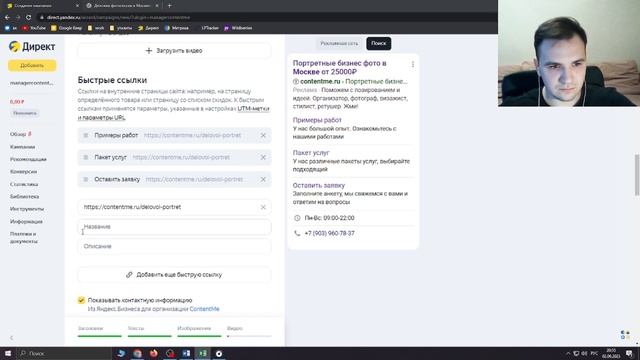The width and height of the screenshot is (640, 360).
Task: Switch preview to Поиск
Action: [x=378, y=43]
